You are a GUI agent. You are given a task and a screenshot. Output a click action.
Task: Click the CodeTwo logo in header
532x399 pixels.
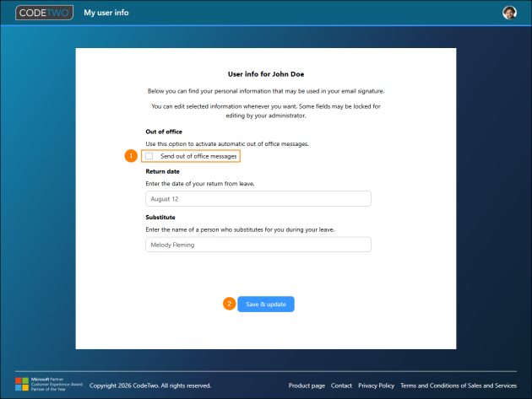click(x=44, y=13)
